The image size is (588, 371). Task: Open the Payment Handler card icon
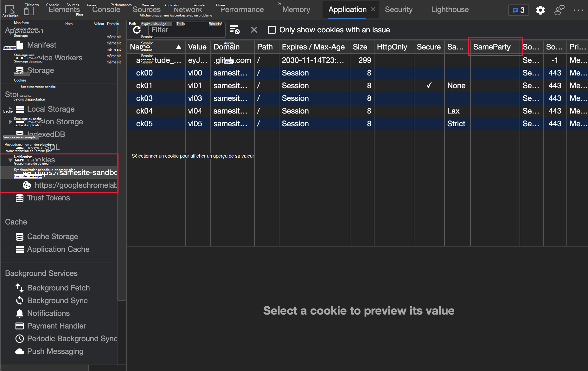pyautogui.click(x=20, y=326)
